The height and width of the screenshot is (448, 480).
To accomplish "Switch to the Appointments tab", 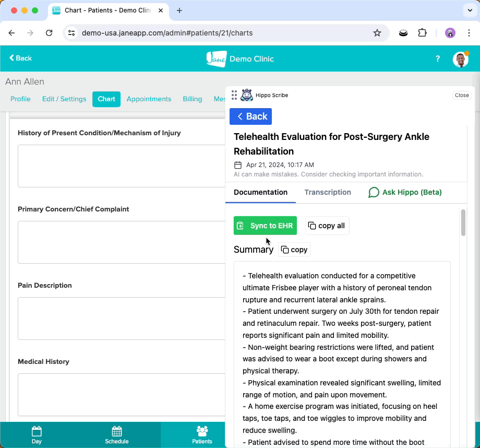I will (x=149, y=99).
